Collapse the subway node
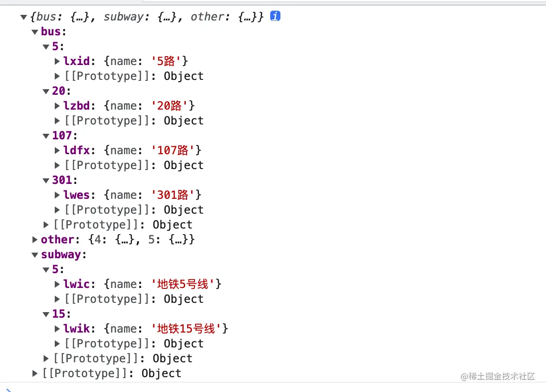This screenshot has width=546, height=392. pyautogui.click(x=35, y=255)
